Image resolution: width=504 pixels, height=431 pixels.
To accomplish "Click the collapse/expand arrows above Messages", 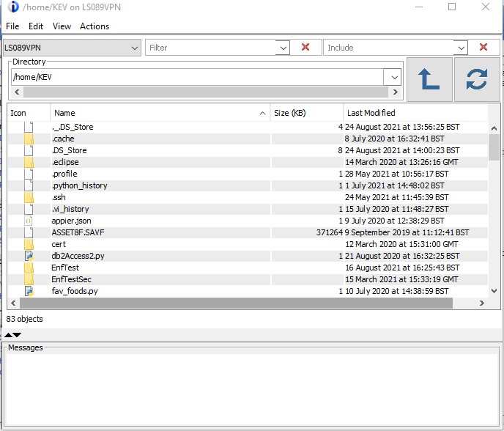I will (x=13, y=335).
